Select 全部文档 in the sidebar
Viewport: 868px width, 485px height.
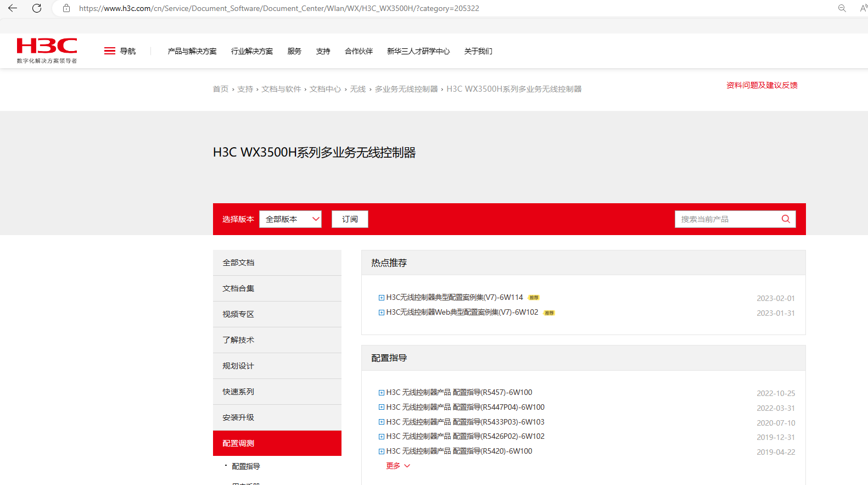click(277, 263)
